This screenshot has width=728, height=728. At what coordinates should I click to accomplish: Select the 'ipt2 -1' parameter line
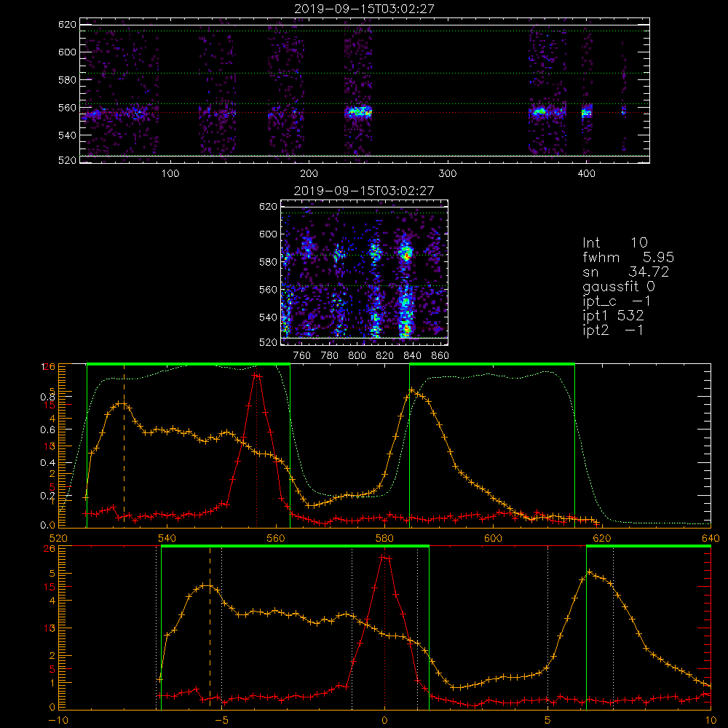(613, 331)
